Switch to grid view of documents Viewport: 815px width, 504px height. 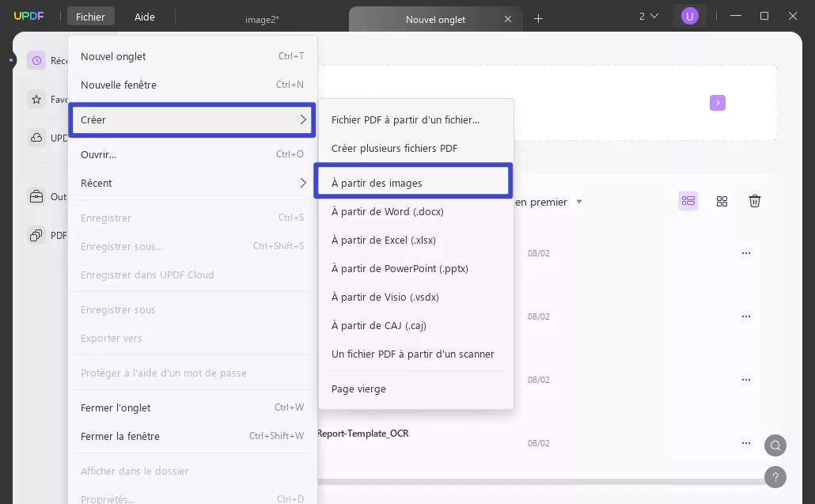[x=722, y=201]
